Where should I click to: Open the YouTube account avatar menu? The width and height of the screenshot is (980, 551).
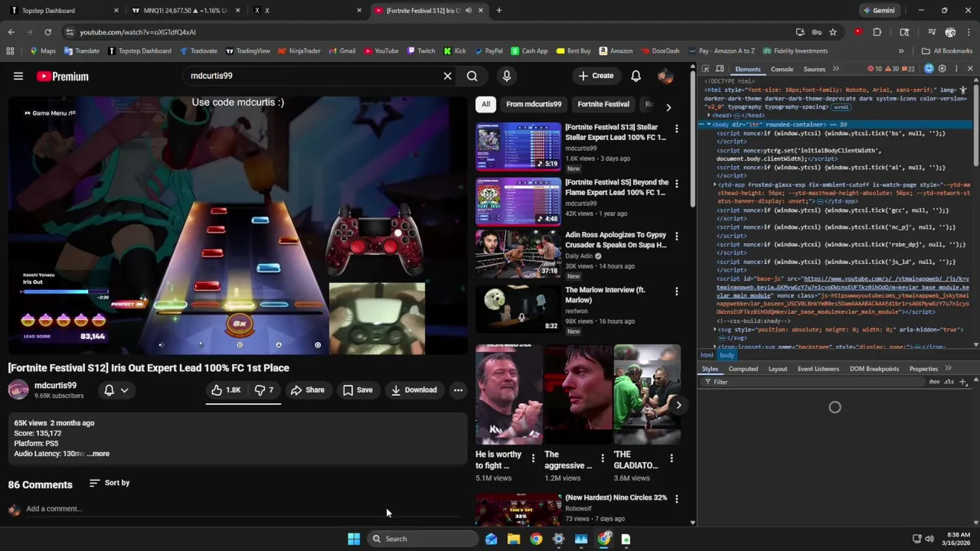click(665, 76)
